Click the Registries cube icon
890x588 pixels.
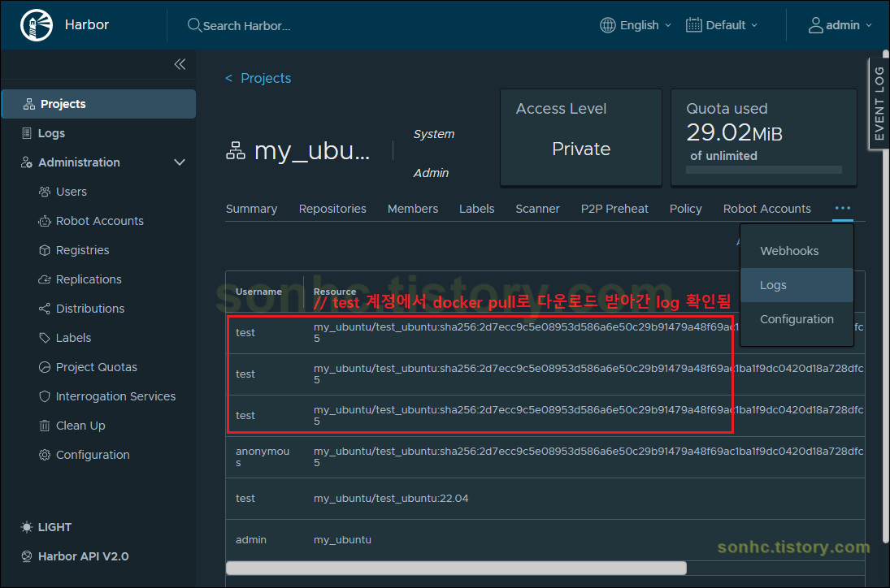pos(45,250)
